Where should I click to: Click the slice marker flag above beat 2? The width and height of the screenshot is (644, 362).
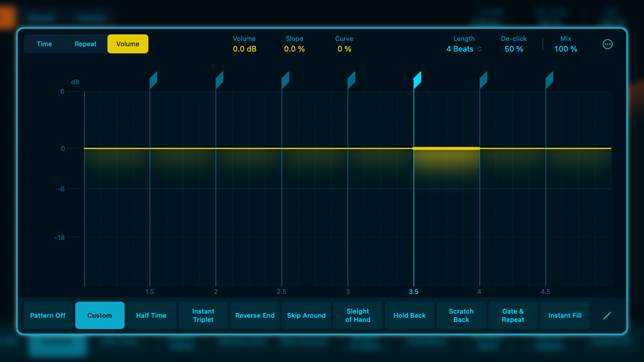click(x=218, y=79)
